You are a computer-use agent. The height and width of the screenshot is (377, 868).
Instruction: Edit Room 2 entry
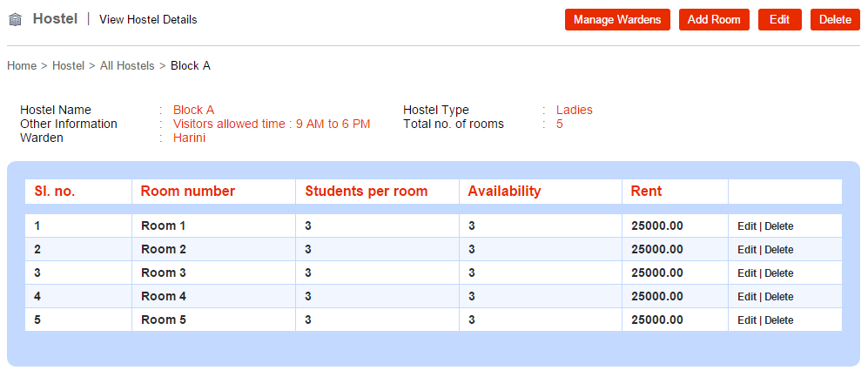(746, 250)
